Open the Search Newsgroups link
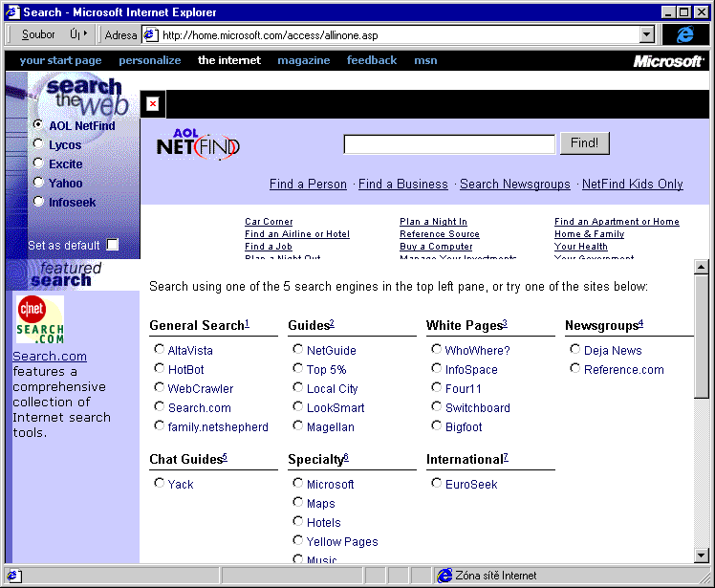 [515, 184]
